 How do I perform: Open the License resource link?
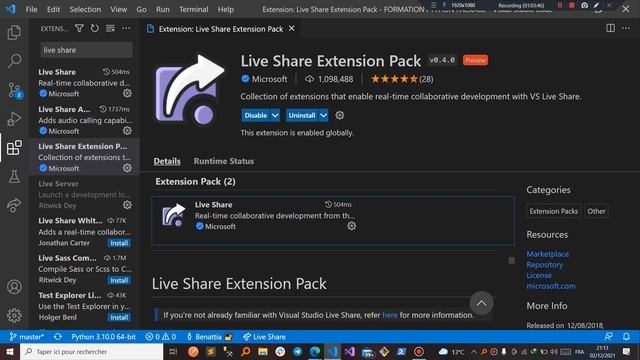click(539, 275)
